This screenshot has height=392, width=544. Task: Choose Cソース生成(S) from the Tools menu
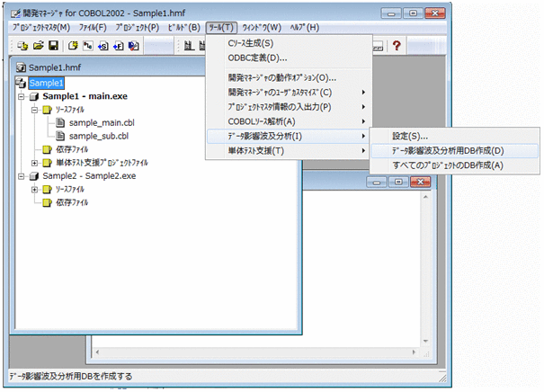coord(289,43)
